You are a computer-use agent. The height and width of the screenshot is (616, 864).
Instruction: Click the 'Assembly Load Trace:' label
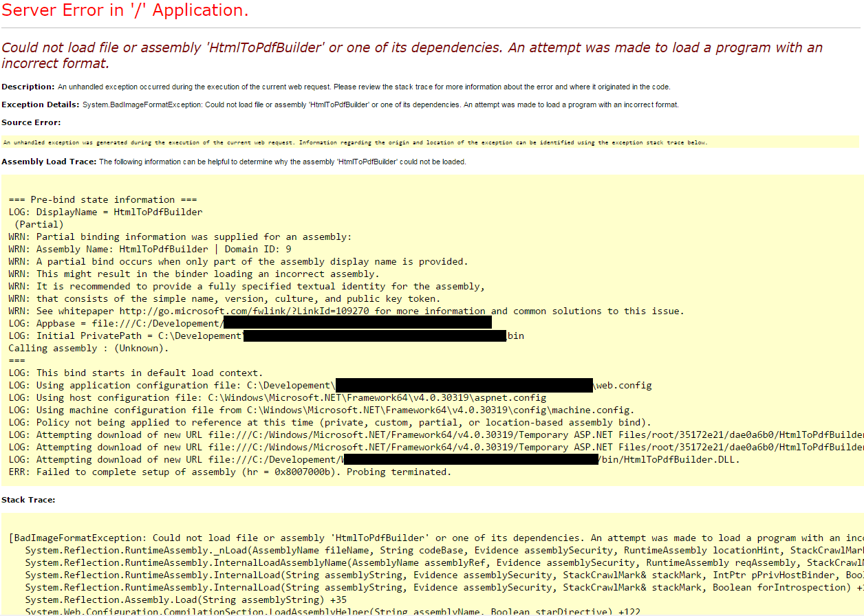[x=49, y=162]
